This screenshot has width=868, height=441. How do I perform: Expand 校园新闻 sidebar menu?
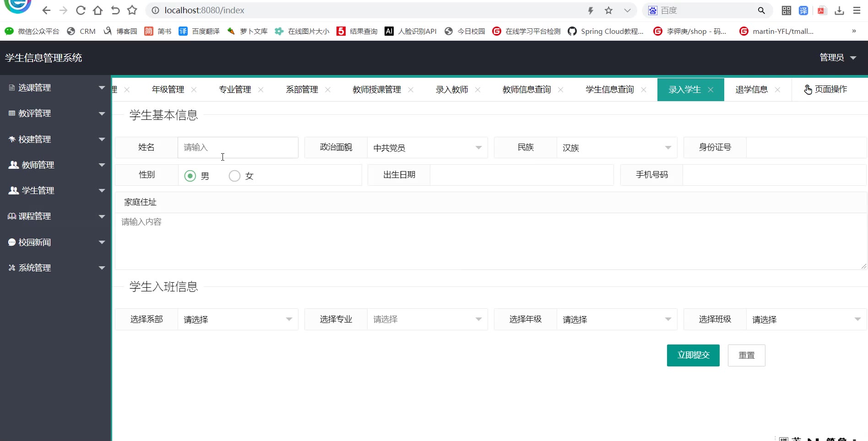(56, 242)
